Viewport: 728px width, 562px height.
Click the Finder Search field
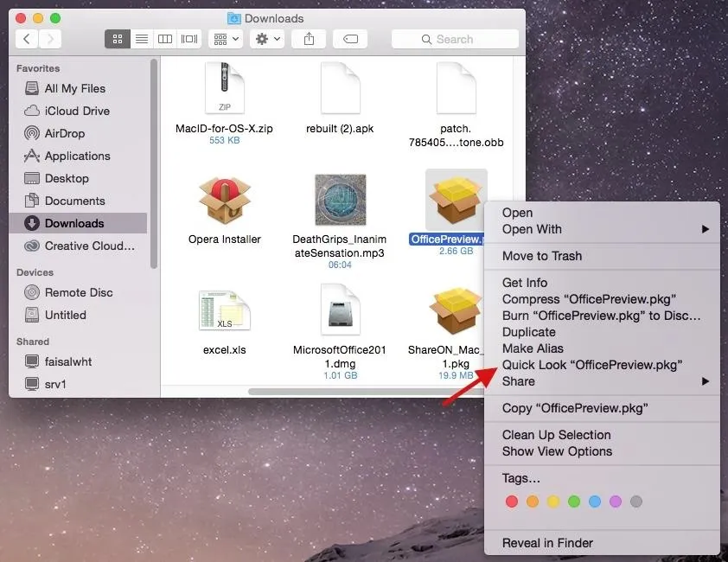(x=455, y=39)
